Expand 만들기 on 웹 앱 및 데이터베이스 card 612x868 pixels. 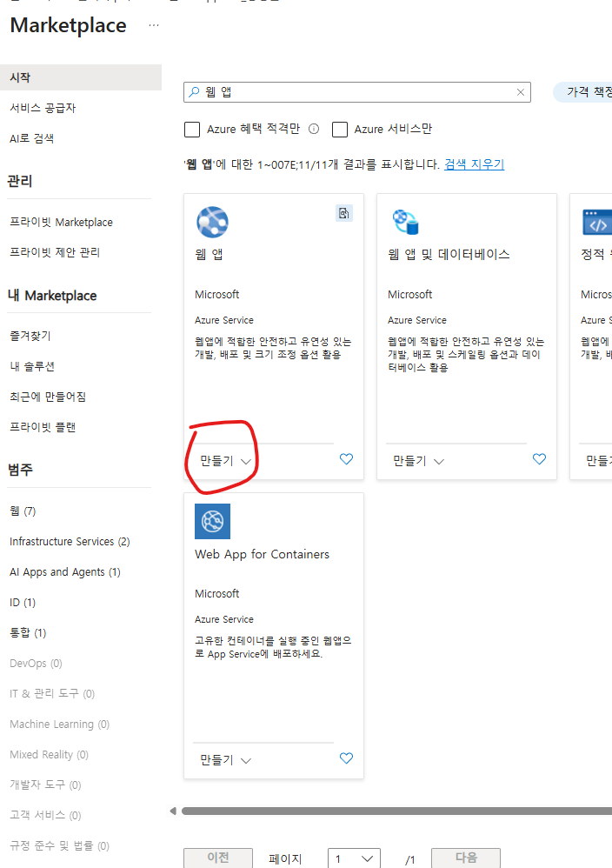[418, 461]
